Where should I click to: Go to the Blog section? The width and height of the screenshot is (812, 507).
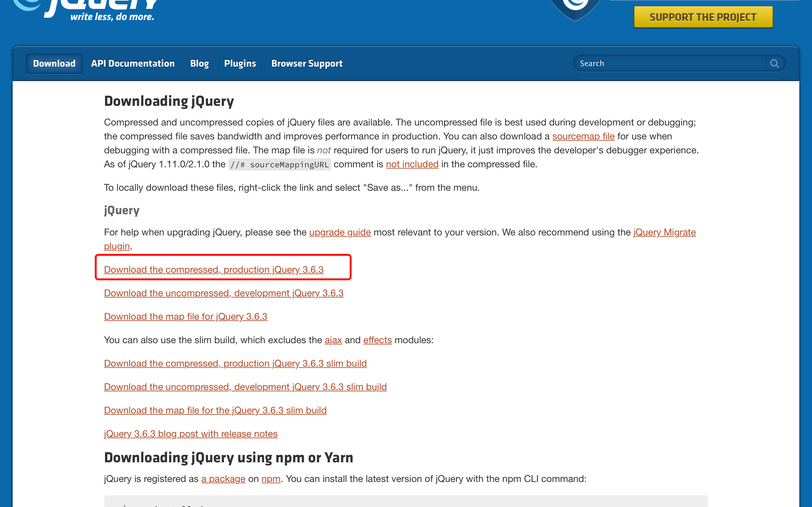199,63
